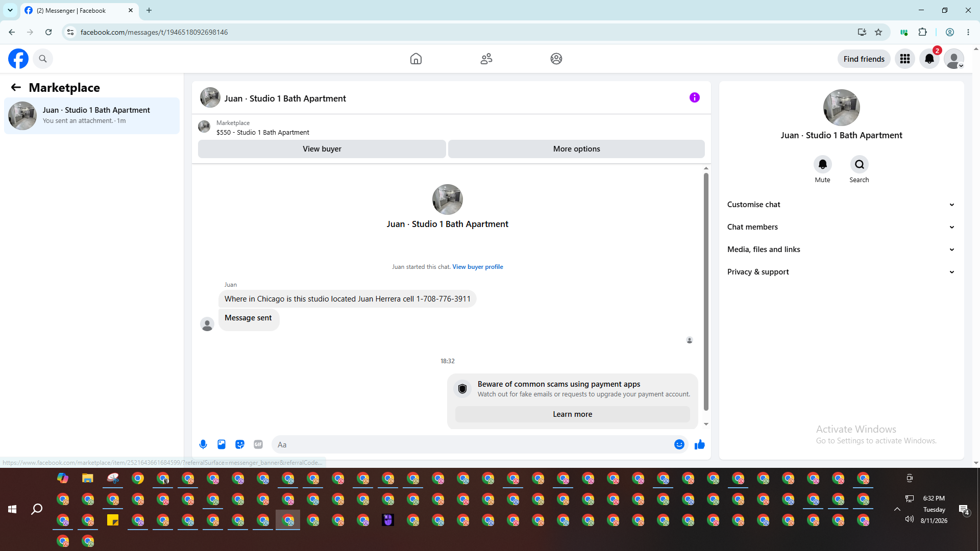
Task: Click the listing photo in chat center
Action: click(448, 199)
